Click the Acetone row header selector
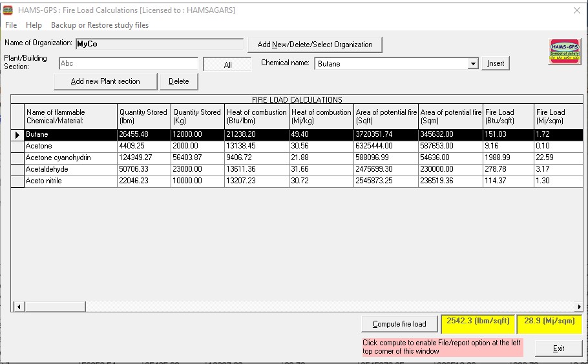588x364 pixels. pos(17,147)
